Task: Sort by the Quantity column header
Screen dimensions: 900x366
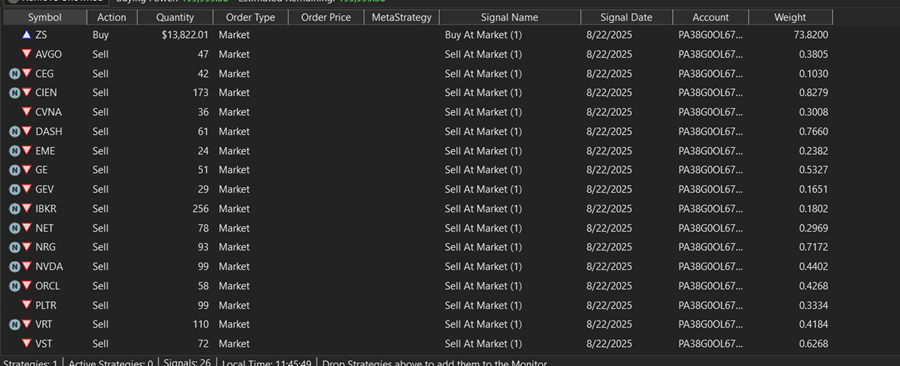Action: click(175, 17)
